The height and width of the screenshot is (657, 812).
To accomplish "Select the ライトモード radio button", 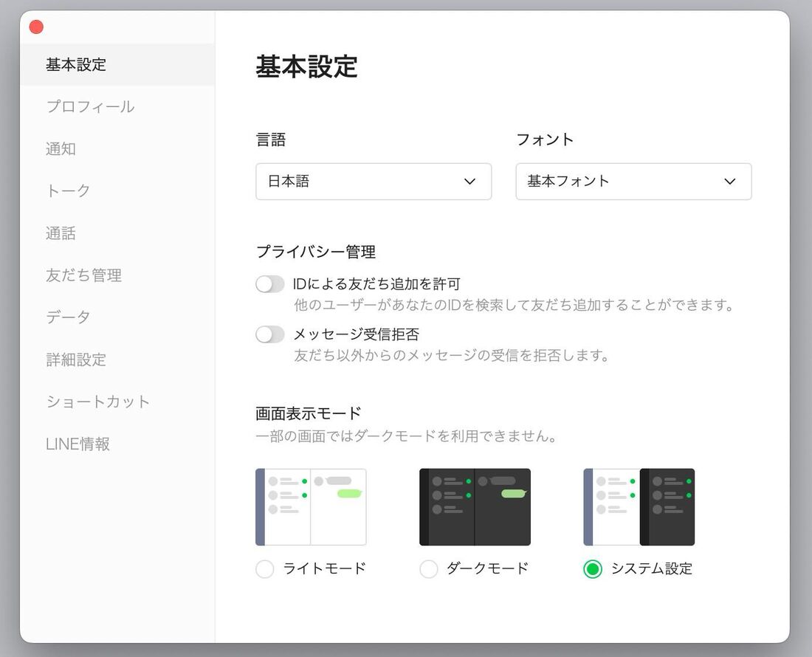I will [x=264, y=569].
